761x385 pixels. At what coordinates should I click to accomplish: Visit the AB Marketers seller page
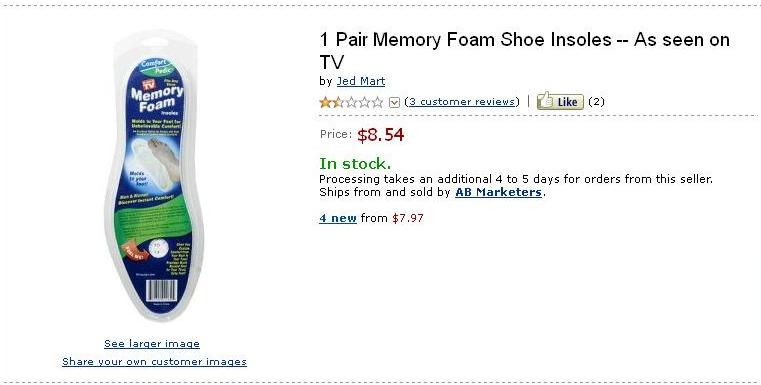(498, 192)
